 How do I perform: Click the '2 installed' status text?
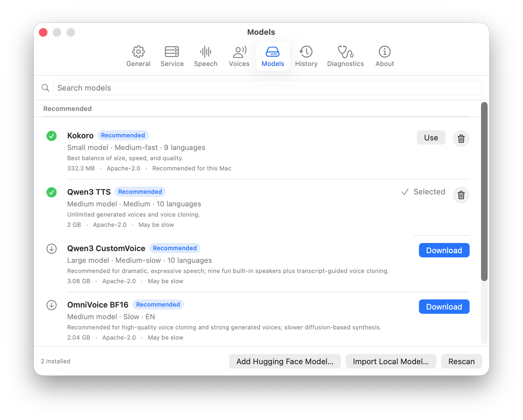(x=55, y=361)
